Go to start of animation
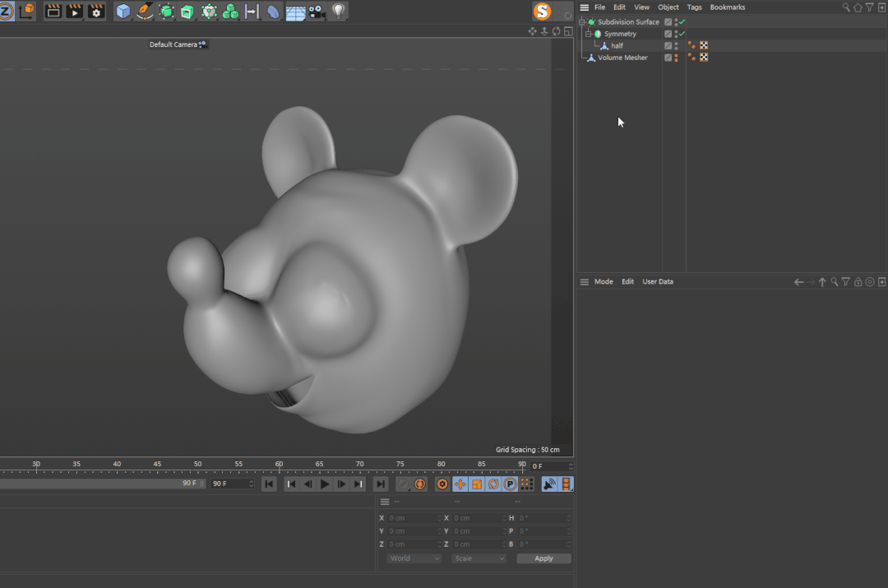Screen dimensions: 888x588 click(269, 484)
